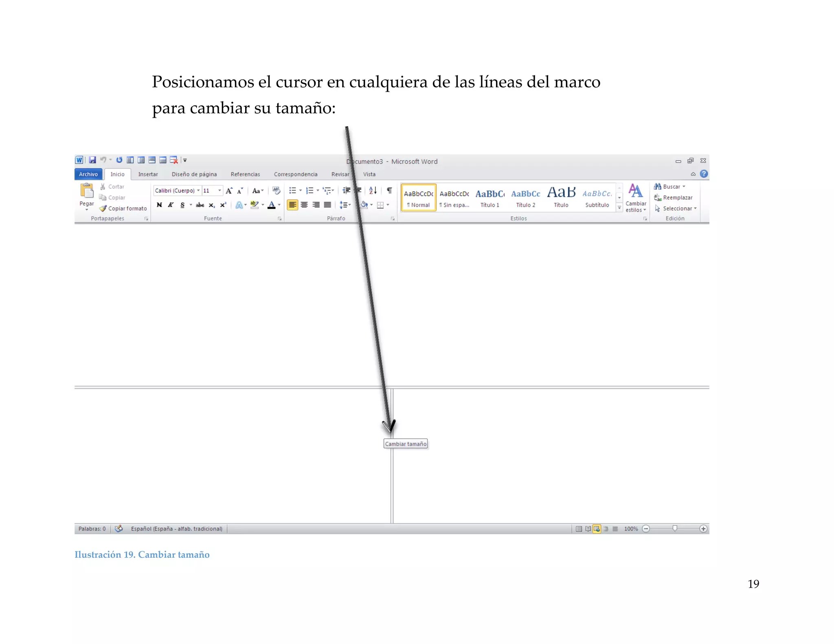Undo the last action

click(x=103, y=160)
